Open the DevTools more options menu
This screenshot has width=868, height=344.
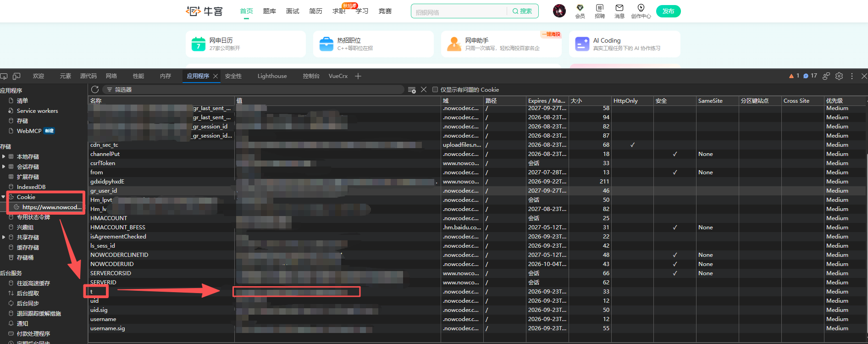coord(852,76)
